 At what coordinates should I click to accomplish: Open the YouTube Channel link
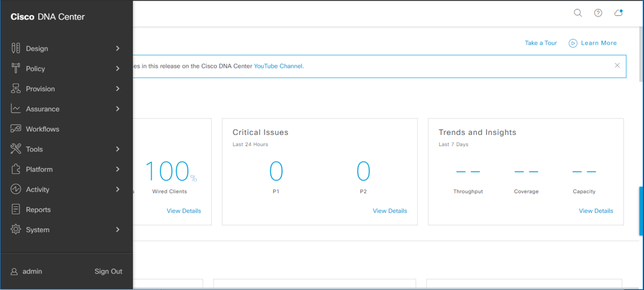(278, 66)
